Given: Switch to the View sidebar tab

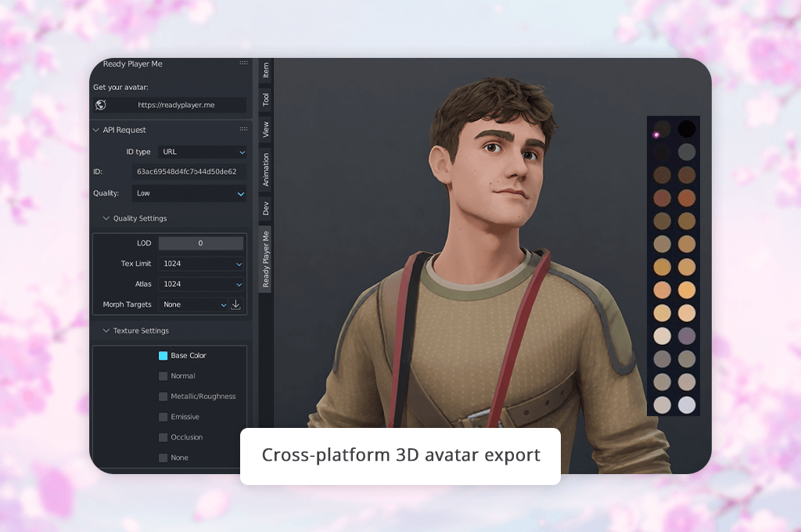Looking at the screenshot, I should pyautogui.click(x=266, y=129).
